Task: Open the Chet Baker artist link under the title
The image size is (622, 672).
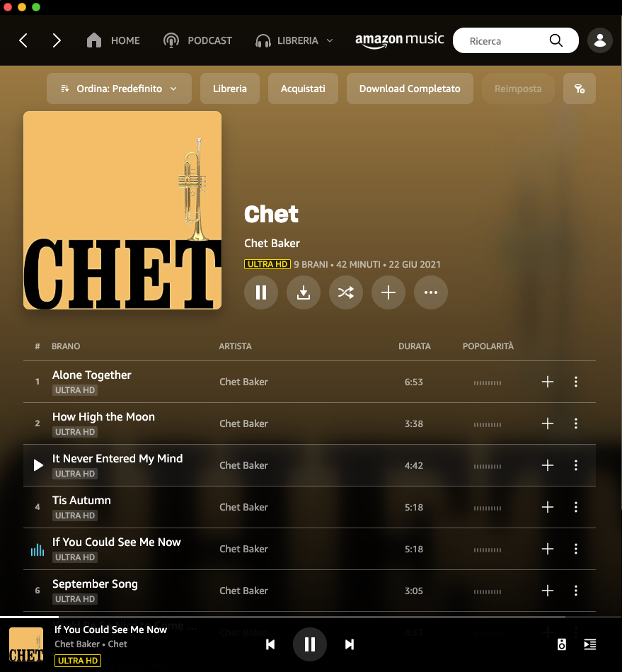Action: (x=272, y=244)
